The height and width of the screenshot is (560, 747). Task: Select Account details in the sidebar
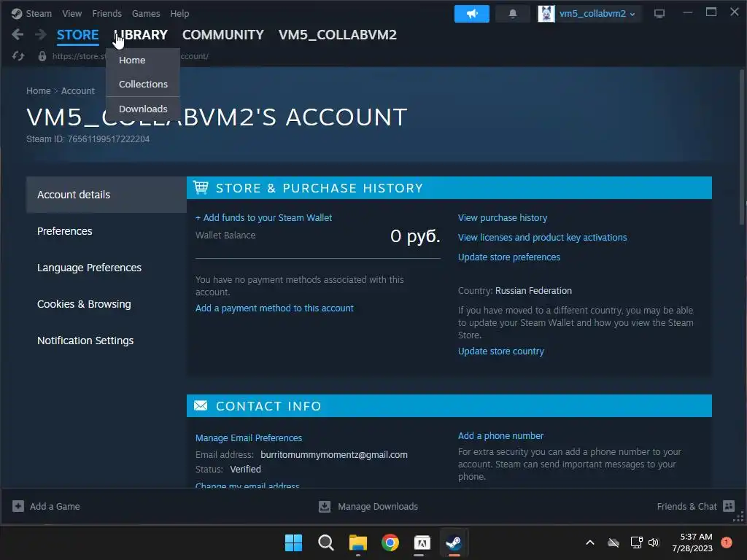107,195
